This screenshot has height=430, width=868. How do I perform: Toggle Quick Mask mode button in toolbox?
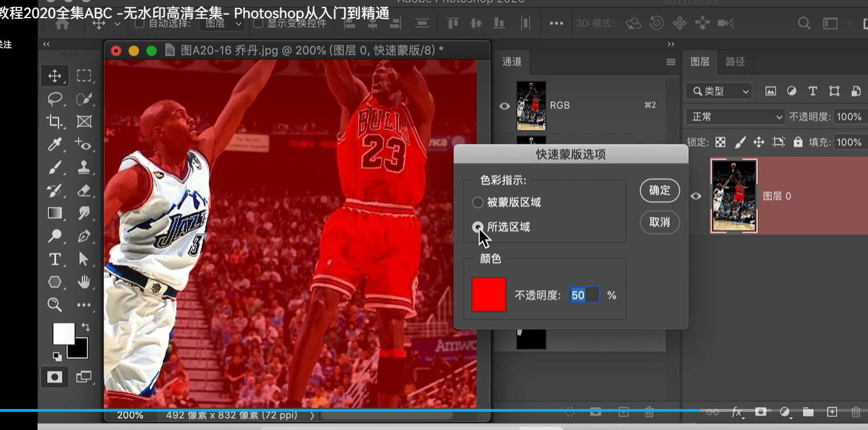(55, 377)
